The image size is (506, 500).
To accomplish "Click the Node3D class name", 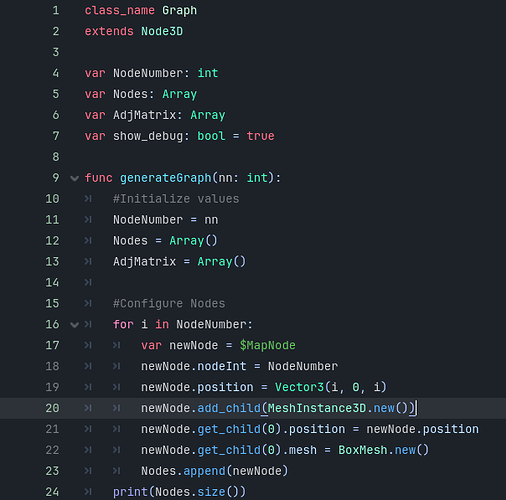I will tap(162, 31).
